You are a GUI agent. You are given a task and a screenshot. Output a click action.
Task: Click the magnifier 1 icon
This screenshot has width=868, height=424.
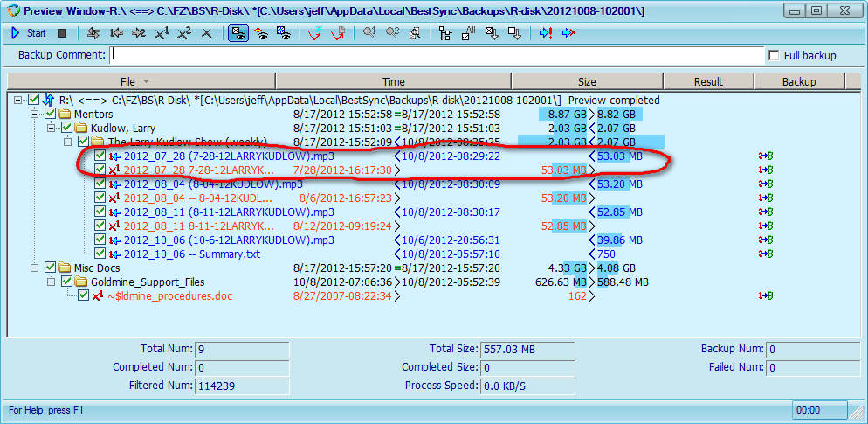(369, 33)
